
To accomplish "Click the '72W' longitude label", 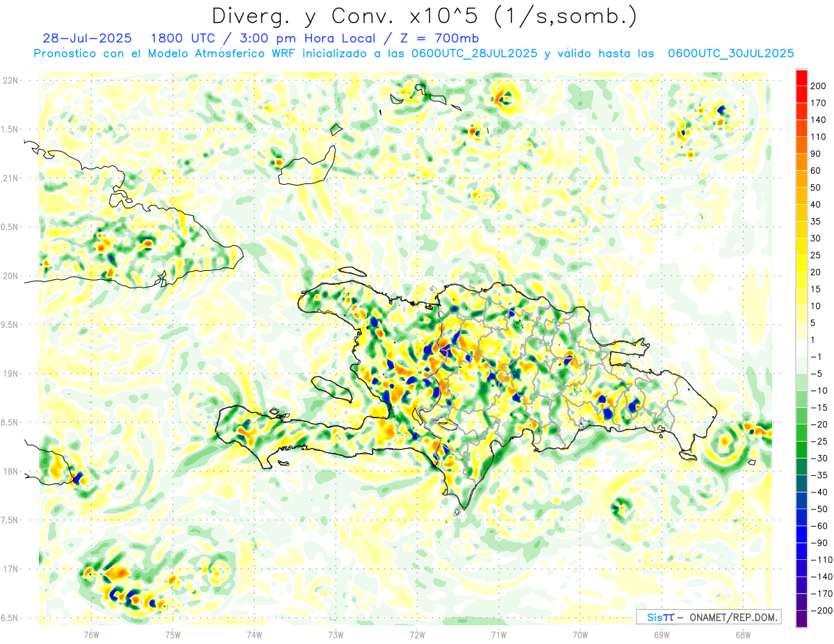I will click(417, 634).
